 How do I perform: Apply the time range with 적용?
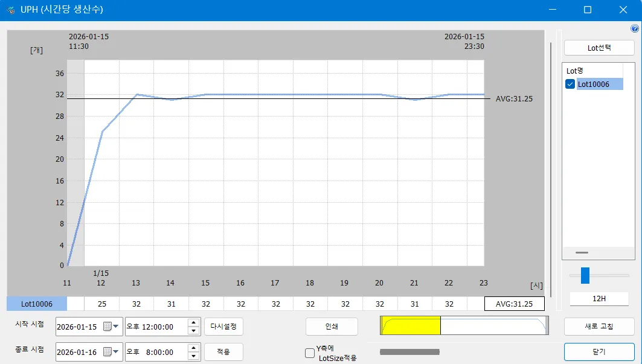pos(223,351)
